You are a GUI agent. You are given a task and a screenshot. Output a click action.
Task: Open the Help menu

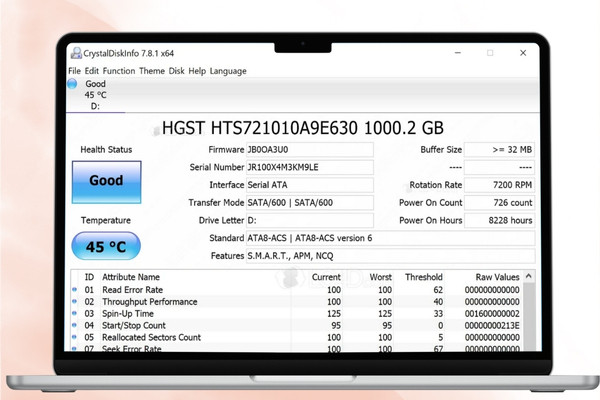pyautogui.click(x=197, y=71)
